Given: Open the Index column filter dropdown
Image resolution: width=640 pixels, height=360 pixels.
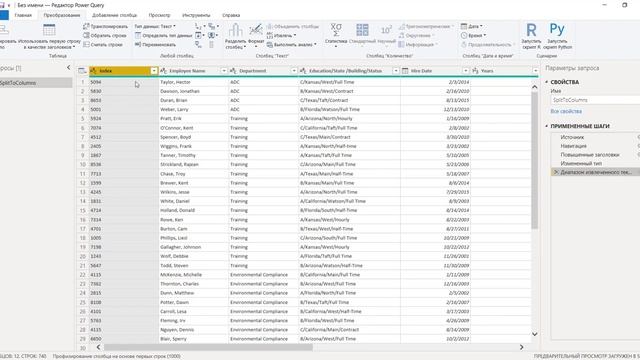Looking at the screenshot, I should (154, 71).
